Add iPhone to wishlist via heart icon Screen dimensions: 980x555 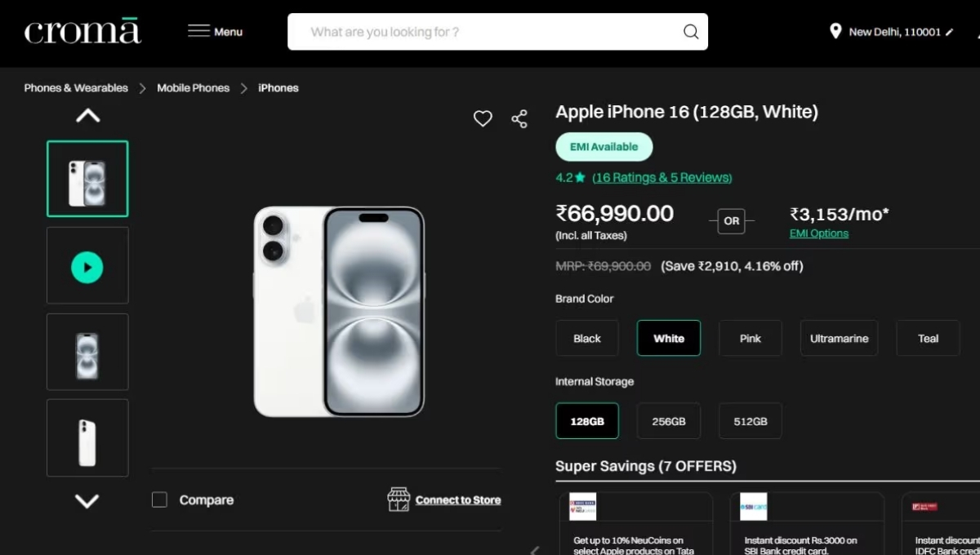coord(483,118)
